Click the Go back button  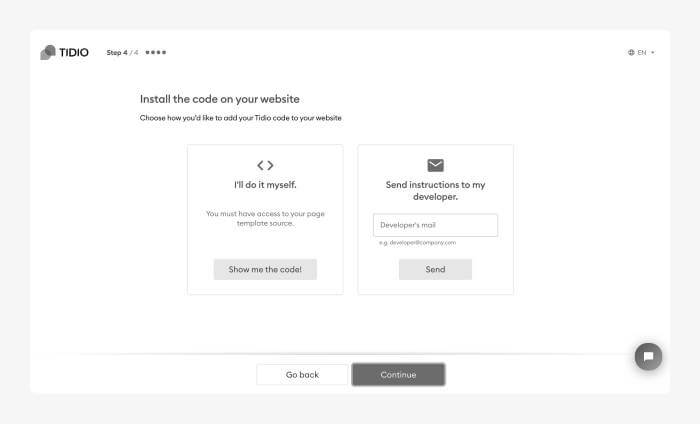302,375
